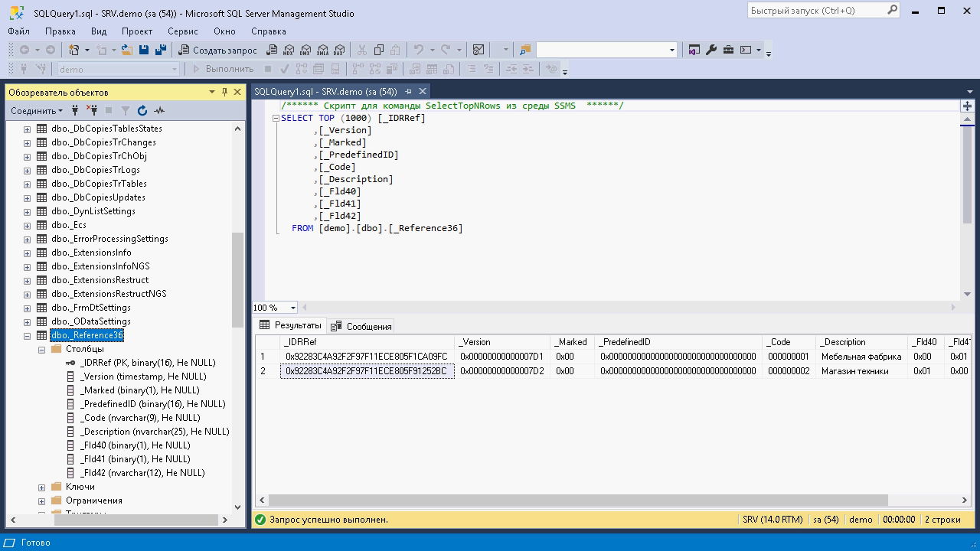
Task: Switch to the Сообщения tab
Action: pos(361,326)
